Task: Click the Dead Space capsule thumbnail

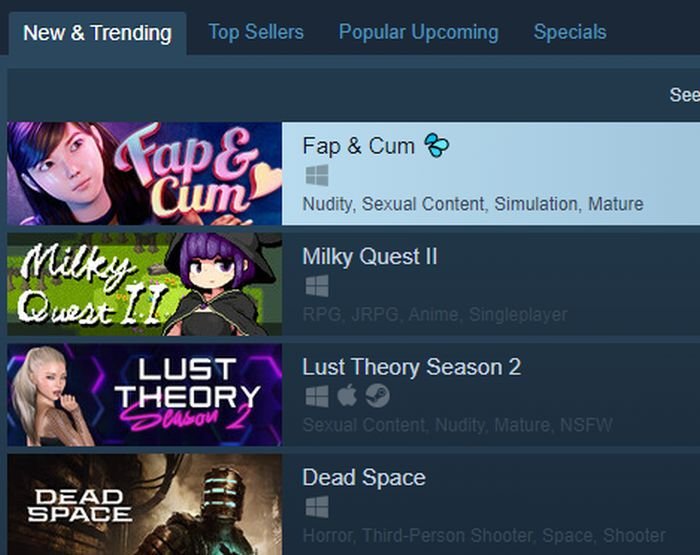Action: pos(145,505)
